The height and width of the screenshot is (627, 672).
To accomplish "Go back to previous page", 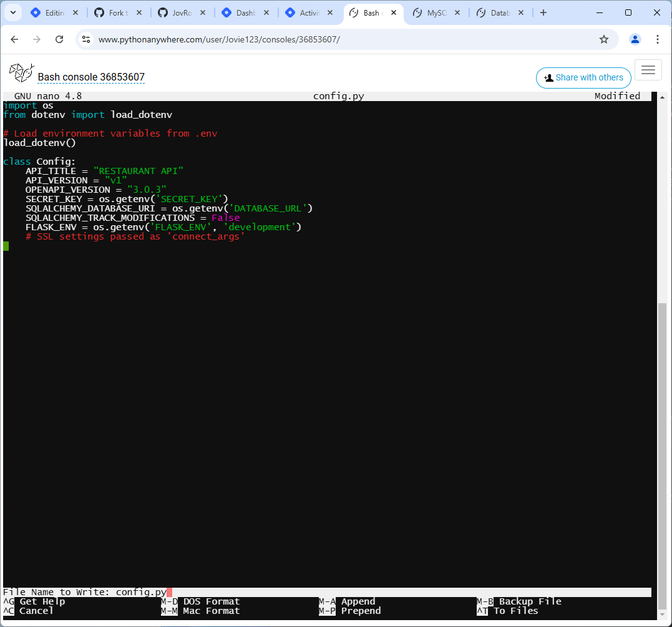I will click(14, 39).
